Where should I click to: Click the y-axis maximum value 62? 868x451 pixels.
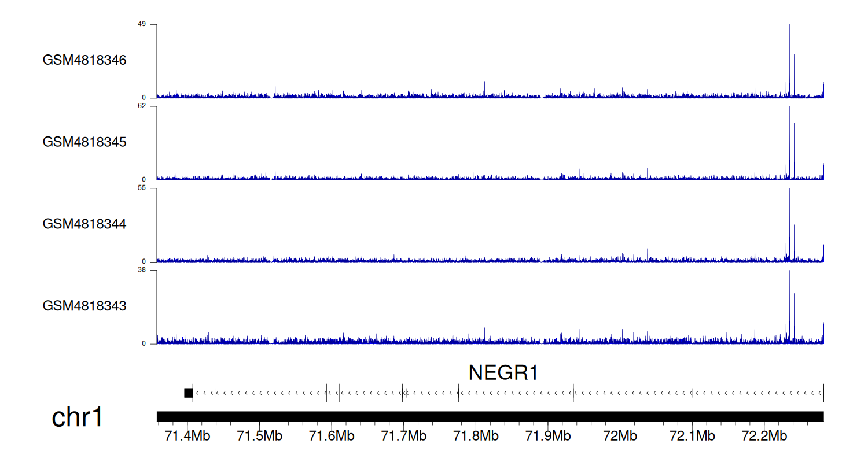point(141,106)
